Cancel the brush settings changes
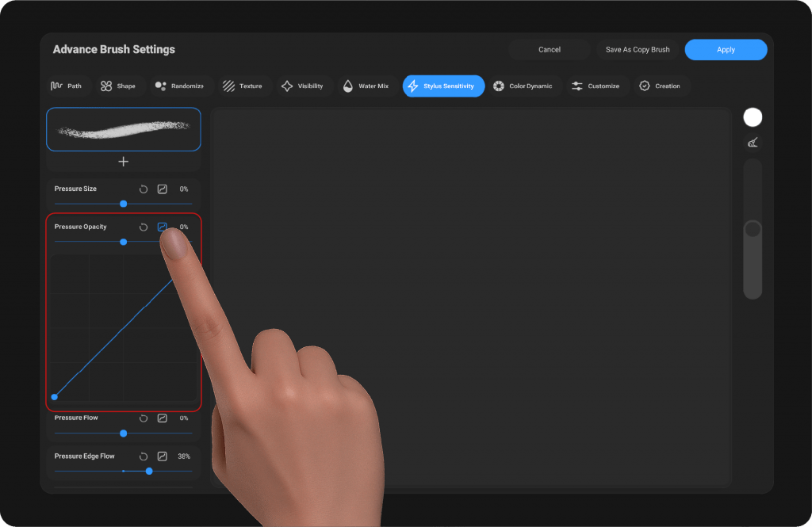Screen dimensions: 812x527 [550, 50]
